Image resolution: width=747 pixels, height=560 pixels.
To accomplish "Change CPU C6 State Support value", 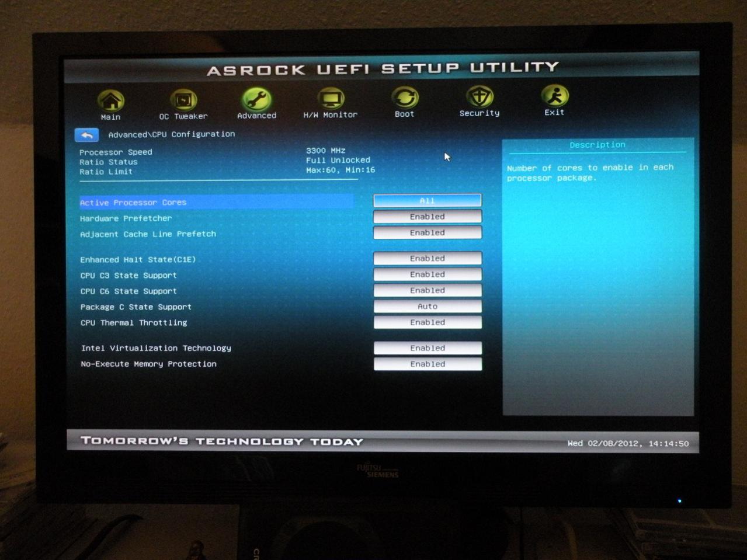I will 428,290.
